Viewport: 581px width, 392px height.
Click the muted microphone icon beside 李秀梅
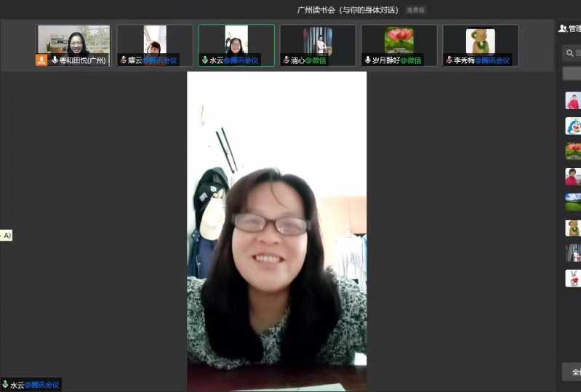(449, 60)
